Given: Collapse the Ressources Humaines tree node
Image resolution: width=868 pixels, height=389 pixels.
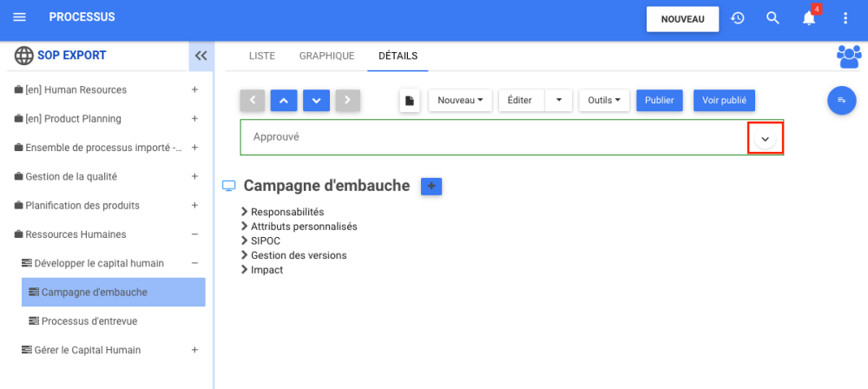Looking at the screenshot, I should pos(194,234).
